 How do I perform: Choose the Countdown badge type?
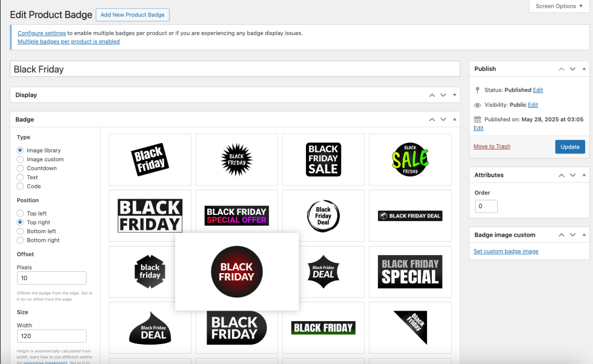(20, 168)
